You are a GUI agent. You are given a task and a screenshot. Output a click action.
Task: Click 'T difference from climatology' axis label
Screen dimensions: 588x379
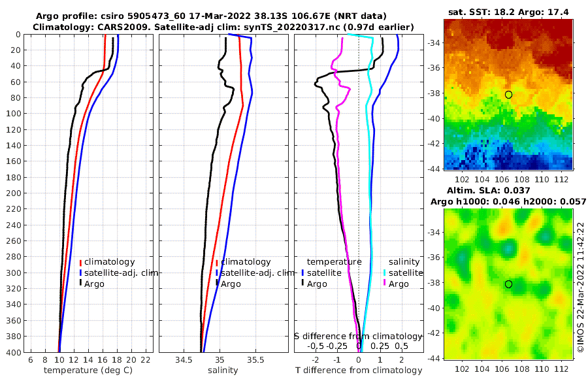[359, 371]
